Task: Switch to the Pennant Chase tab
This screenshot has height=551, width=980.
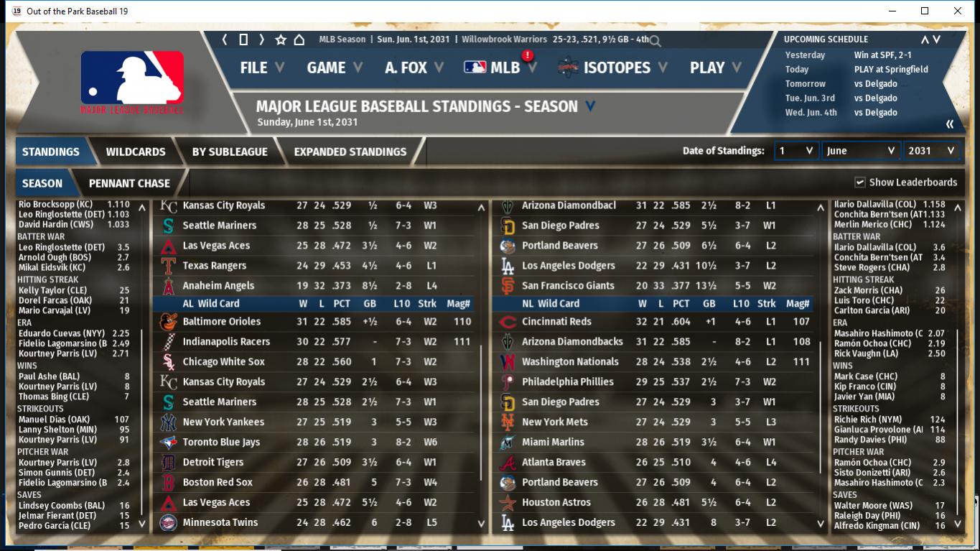Action: click(x=129, y=183)
